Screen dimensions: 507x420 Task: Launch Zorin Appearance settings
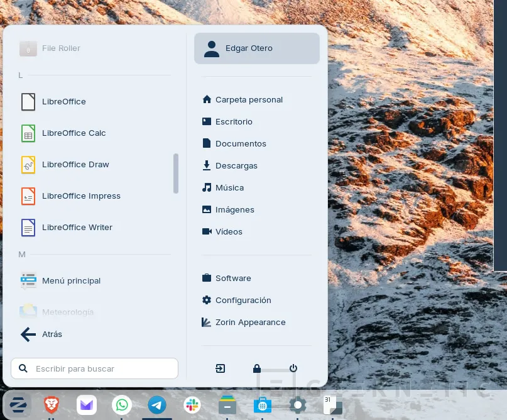[x=250, y=322]
